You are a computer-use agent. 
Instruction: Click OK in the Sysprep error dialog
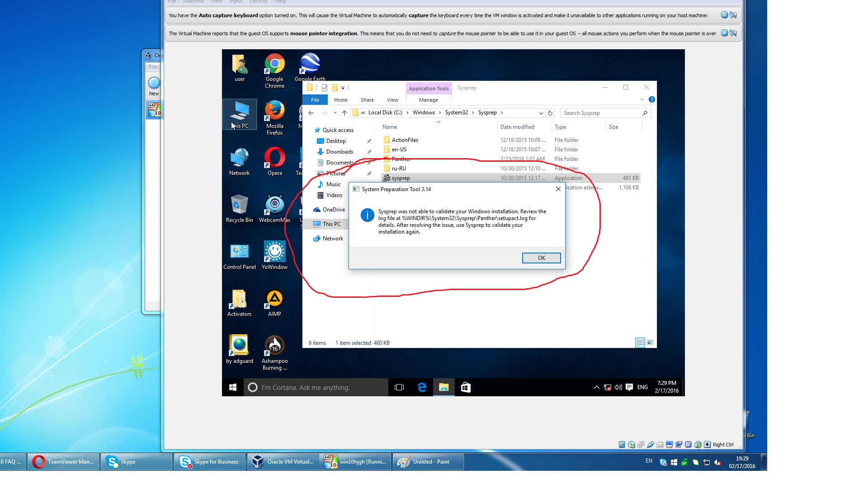point(541,258)
